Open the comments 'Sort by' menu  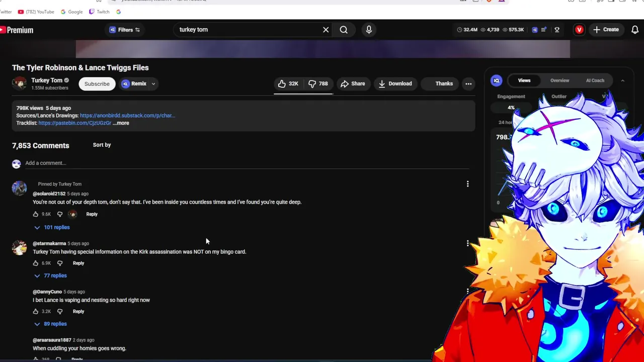click(102, 145)
